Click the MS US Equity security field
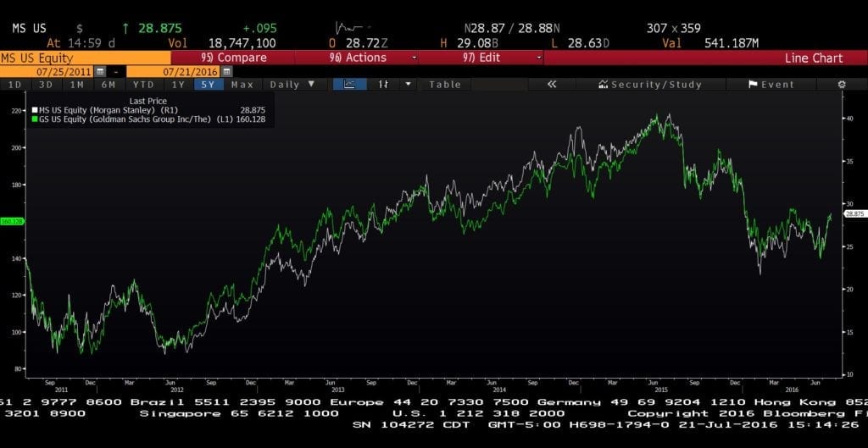The height and width of the screenshot is (448, 868). pyautogui.click(x=86, y=58)
